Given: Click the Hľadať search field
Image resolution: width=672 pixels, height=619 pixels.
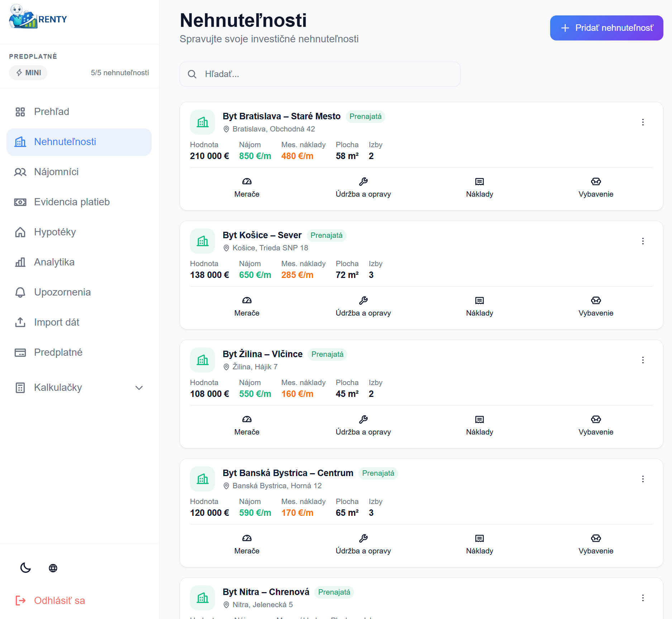Looking at the screenshot, I should tap(320, 74).
